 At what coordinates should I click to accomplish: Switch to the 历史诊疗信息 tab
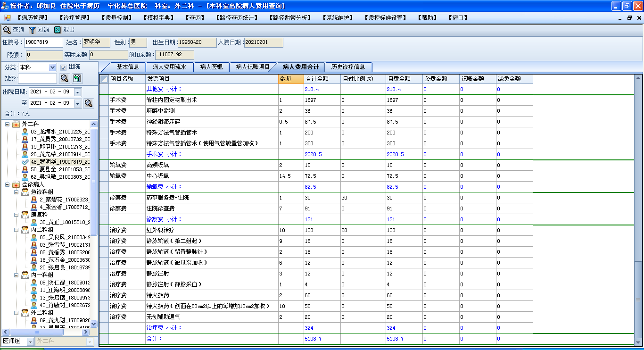[x=348, y=67]
